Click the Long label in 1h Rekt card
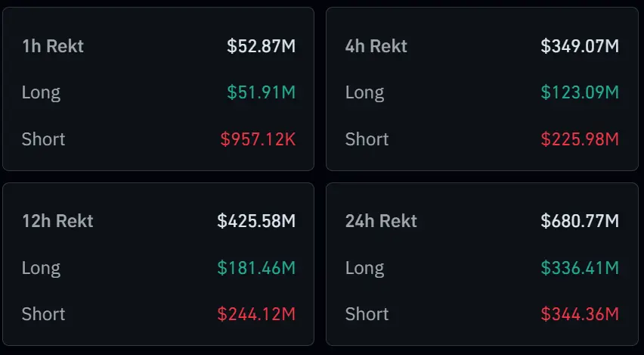Screen dimensions: 644x355 [x=41, y=93]
